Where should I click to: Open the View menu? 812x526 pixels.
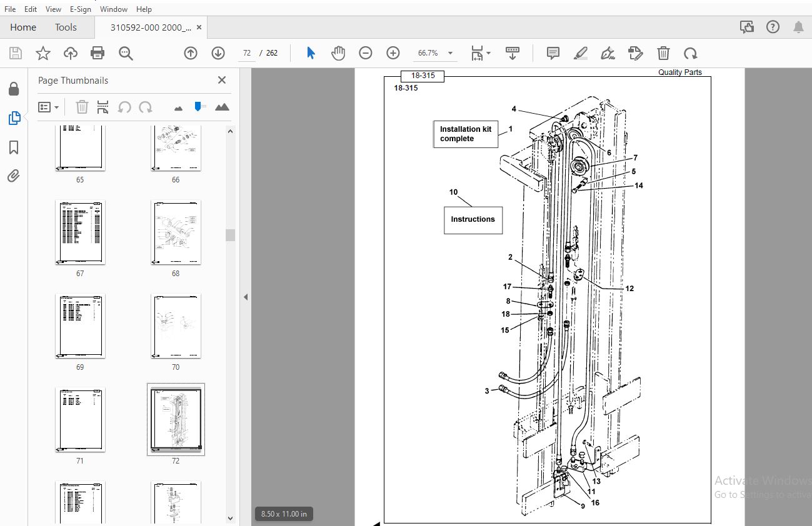[x=54, y=9]
